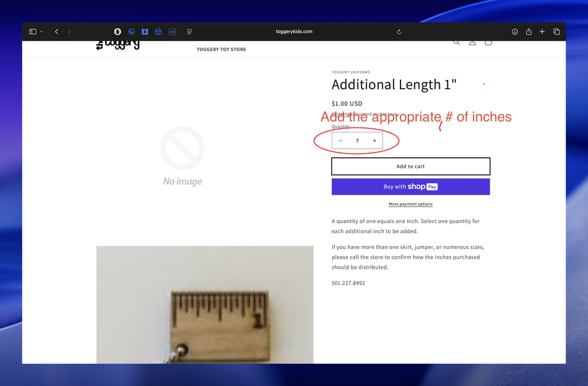Image resolution: width=588 pixels, height=386 pixels.
Task: Decrease quantity with the minus button
Action: point(340,141)
